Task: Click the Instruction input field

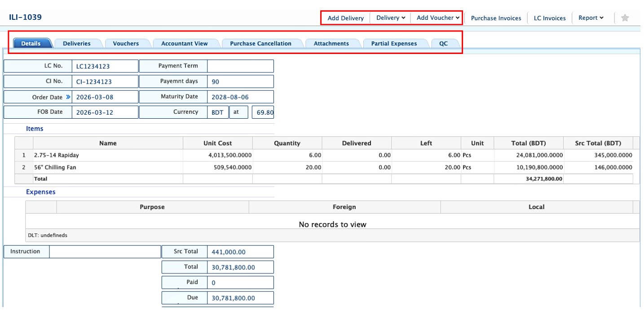Action: 105,252
